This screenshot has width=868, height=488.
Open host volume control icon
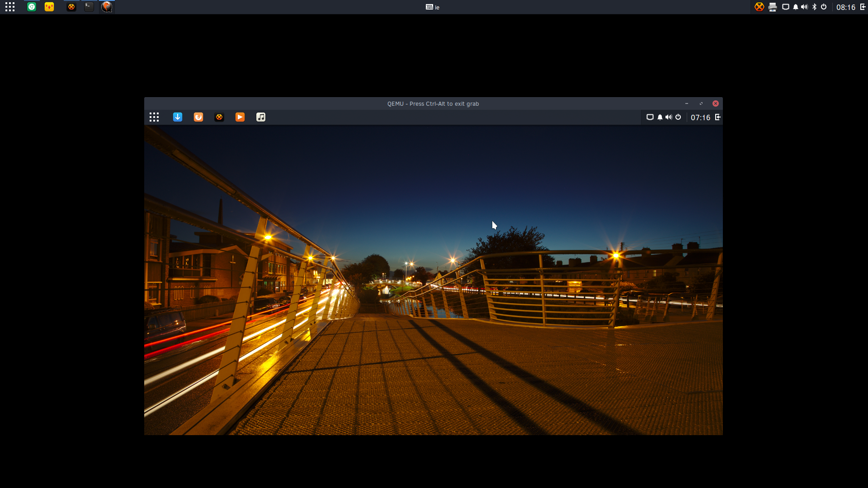(804, 7)
